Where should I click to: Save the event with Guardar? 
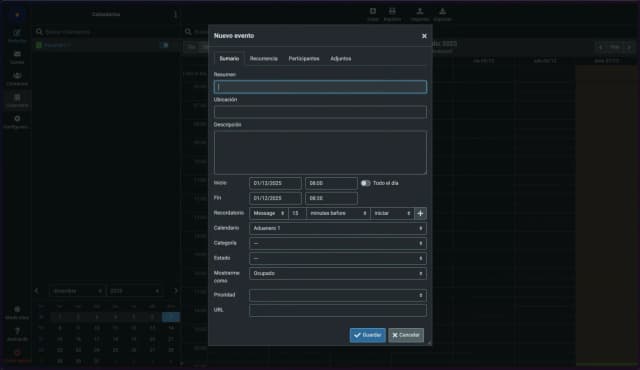tap(367, 335)
